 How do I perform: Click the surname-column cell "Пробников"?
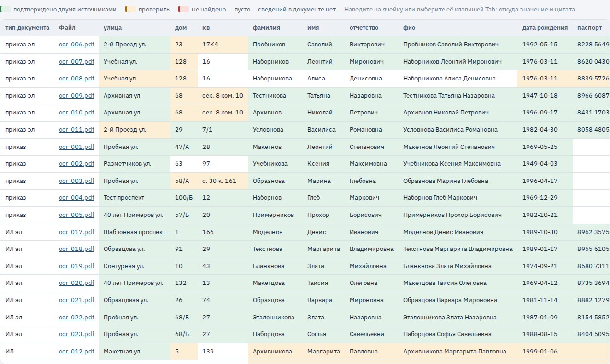(x=275, y=45)
